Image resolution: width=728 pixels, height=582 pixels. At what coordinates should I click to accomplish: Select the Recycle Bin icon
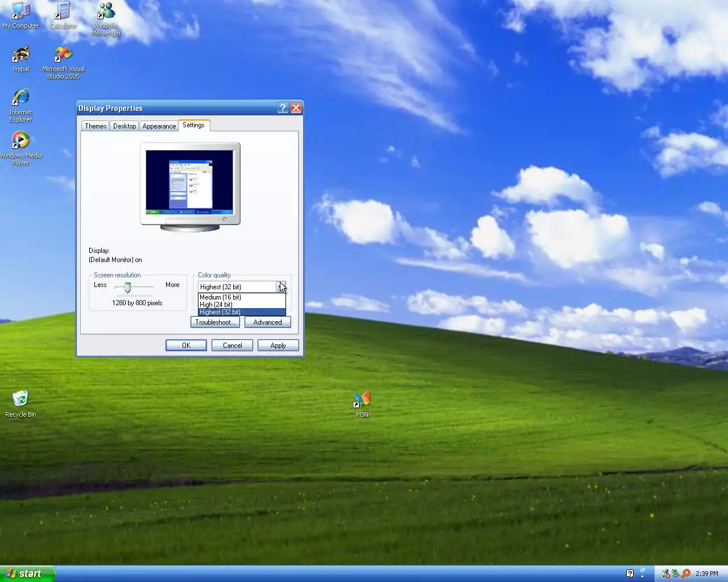pyautogui.click(x=20, y=404)
